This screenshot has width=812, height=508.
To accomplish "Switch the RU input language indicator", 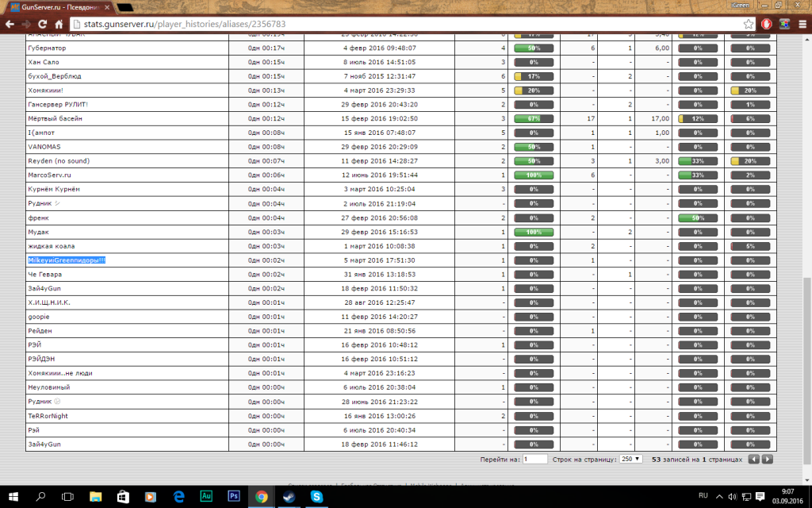I will (x=703, y=496).
